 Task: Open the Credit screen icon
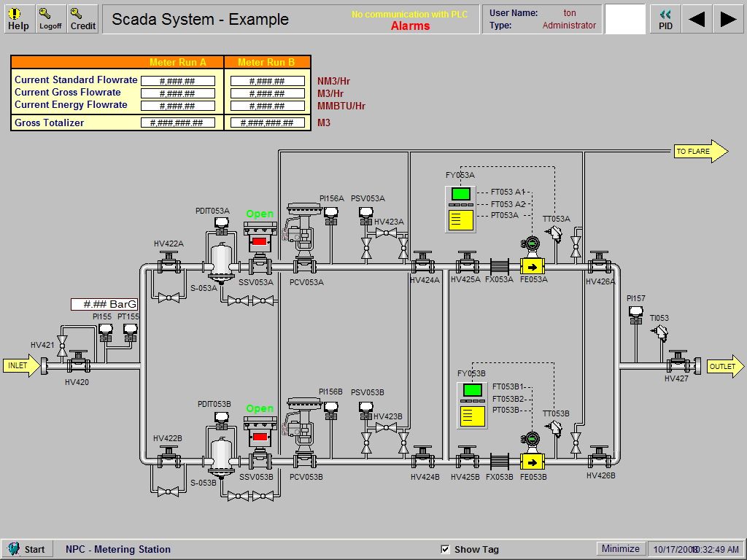(x=82, y=17)
